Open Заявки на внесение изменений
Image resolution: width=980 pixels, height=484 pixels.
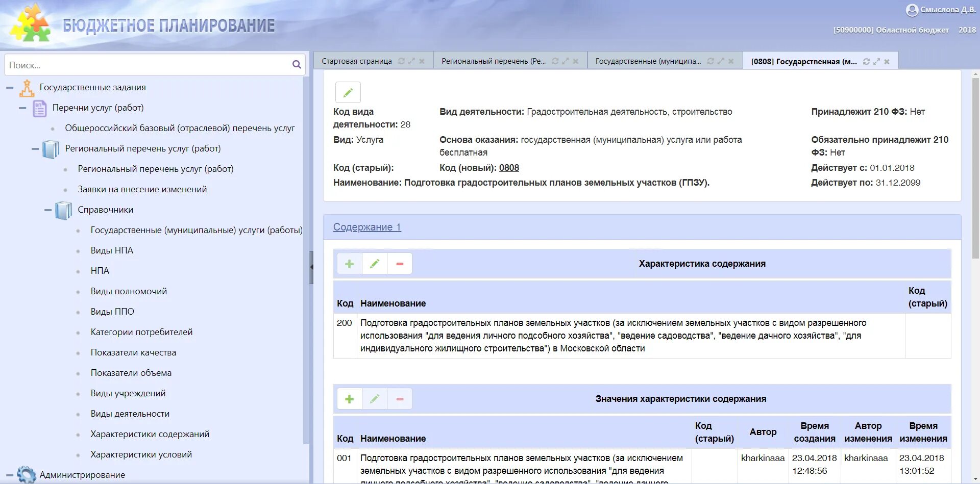click(x=142, y=189)
